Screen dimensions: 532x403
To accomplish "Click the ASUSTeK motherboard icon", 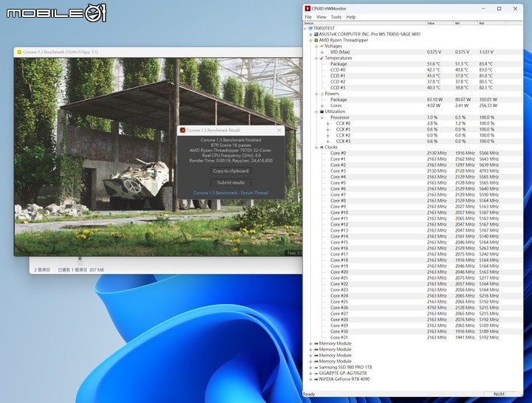I will (x=316, y=34).
